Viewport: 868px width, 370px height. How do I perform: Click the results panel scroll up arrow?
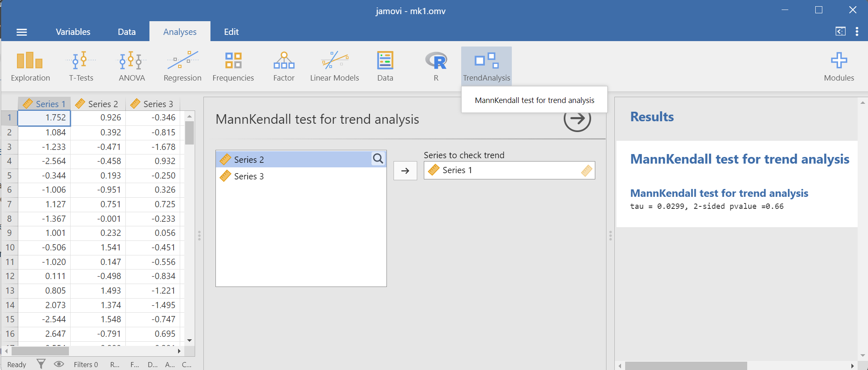(x=863, y=103)
